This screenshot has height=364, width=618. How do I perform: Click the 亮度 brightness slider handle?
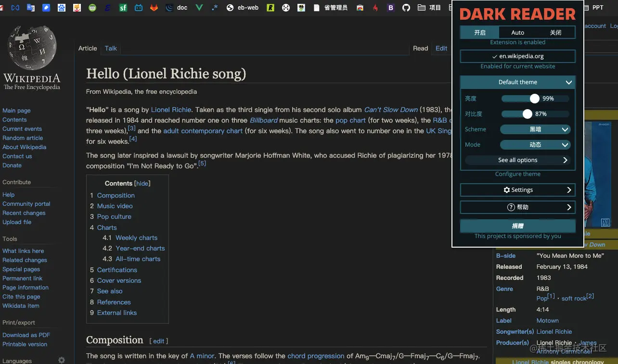pos(534,99)
